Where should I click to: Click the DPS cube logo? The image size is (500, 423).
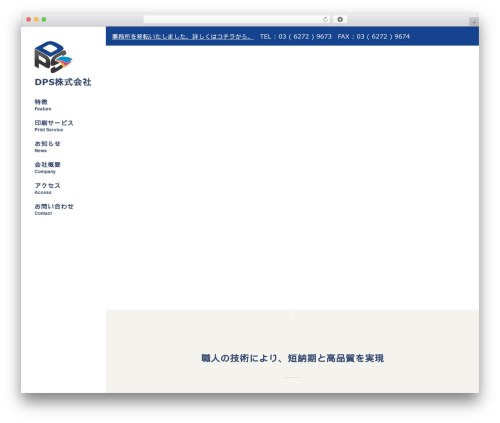(x=53, y=57)
